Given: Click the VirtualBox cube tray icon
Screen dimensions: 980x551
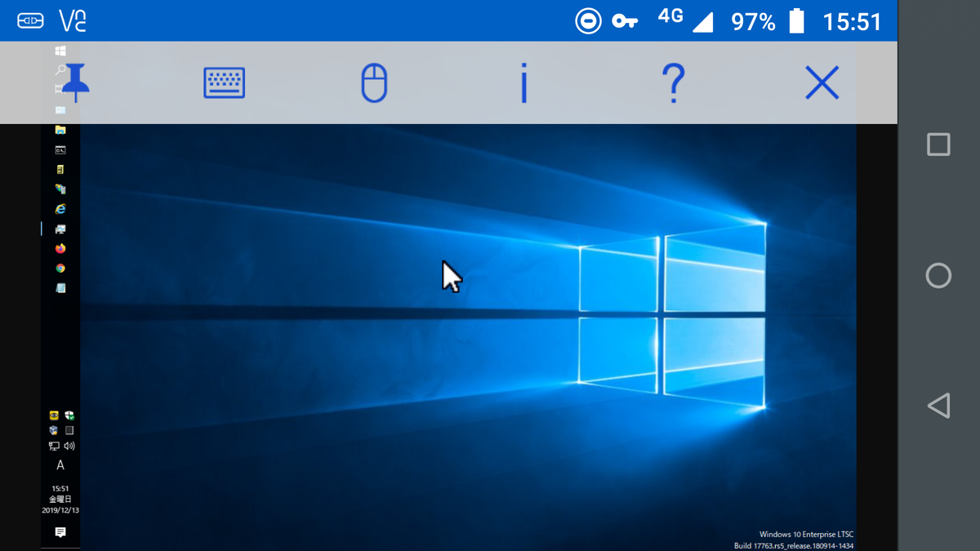Looking at the screenshot, I should tap(54, 430).
